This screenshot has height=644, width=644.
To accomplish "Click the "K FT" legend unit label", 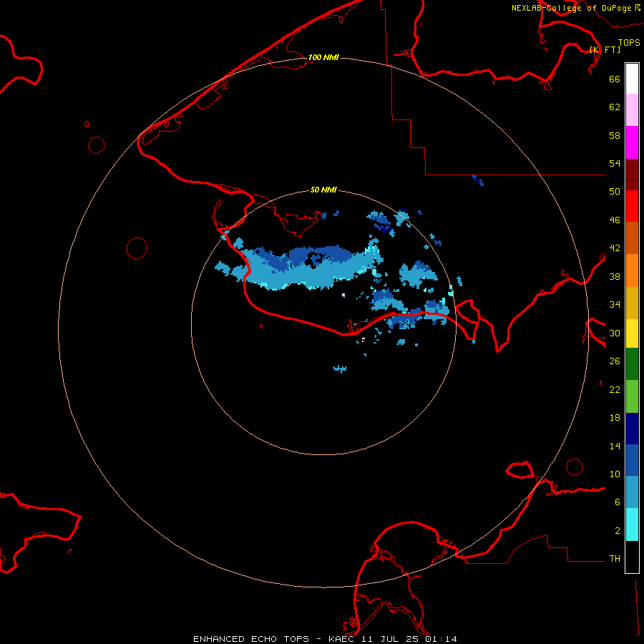I will click(605, 49).
